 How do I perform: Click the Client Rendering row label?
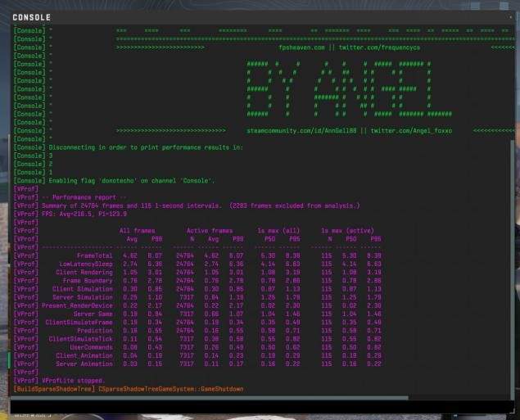click(84, 272)
